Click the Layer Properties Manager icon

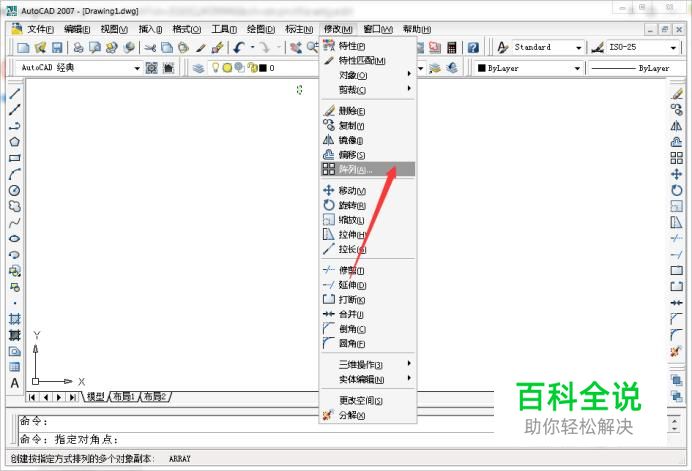pyautogui.click(x=198, y=68)
